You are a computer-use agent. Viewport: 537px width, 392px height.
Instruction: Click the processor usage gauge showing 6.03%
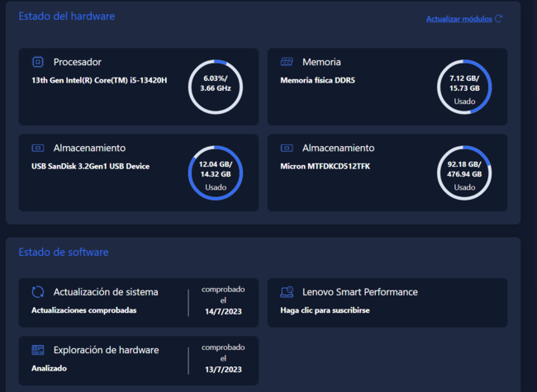(x=216, y=87)
